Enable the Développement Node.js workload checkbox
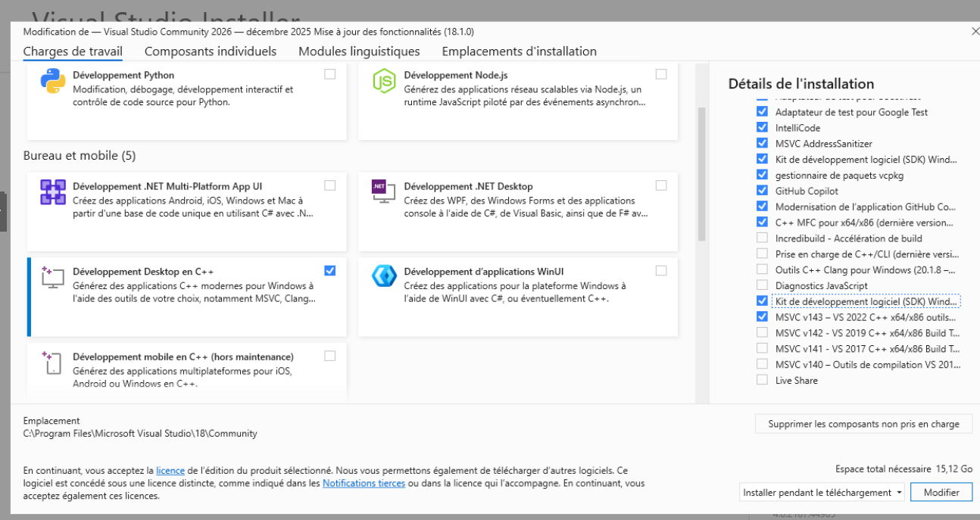This screenshot has width=980, height=520. [661, 74]
